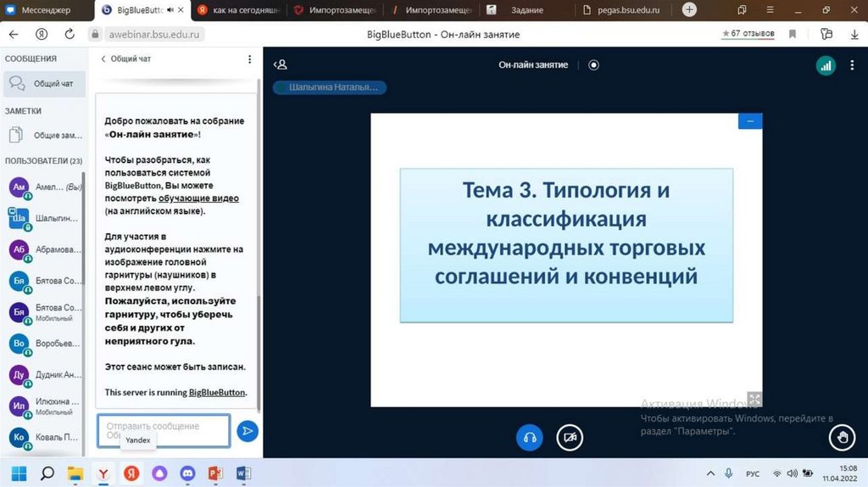Select user Илюхина
The height and width of the screenshot is (487, 868).
[x=44, y=406]
